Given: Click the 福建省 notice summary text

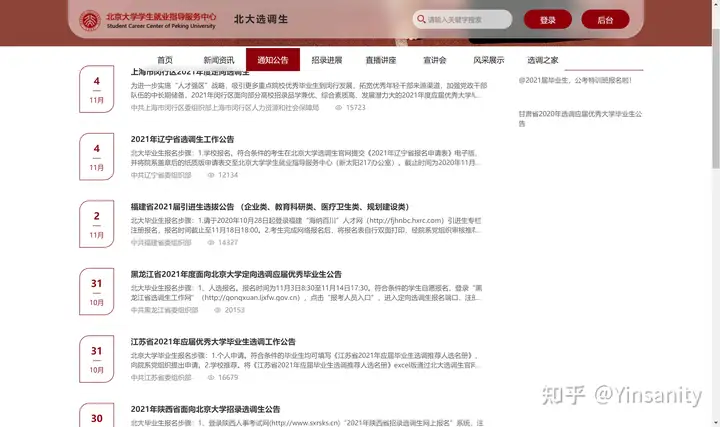Looking at the screenshot, I should pyautogui.click(x=305, y=225).
